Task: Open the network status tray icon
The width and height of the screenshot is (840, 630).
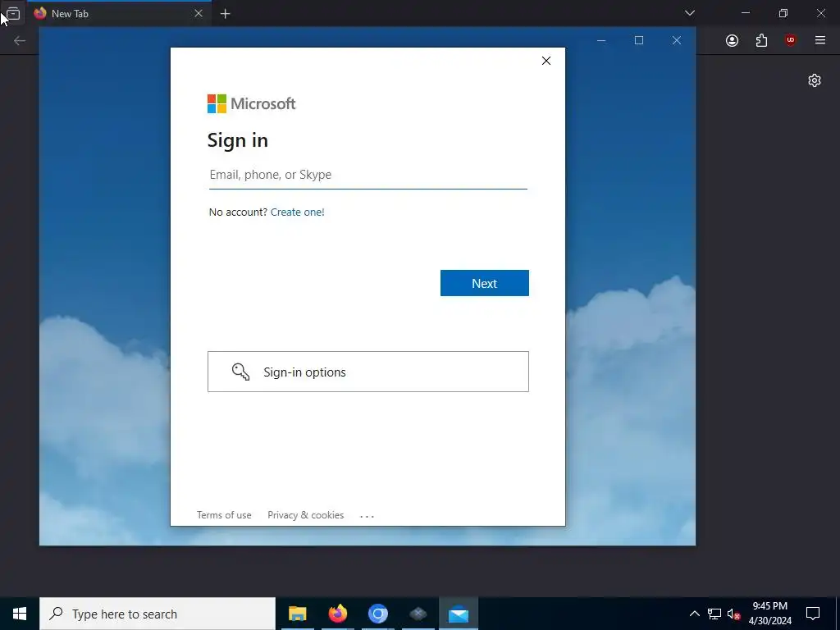Action: point(714,614)
